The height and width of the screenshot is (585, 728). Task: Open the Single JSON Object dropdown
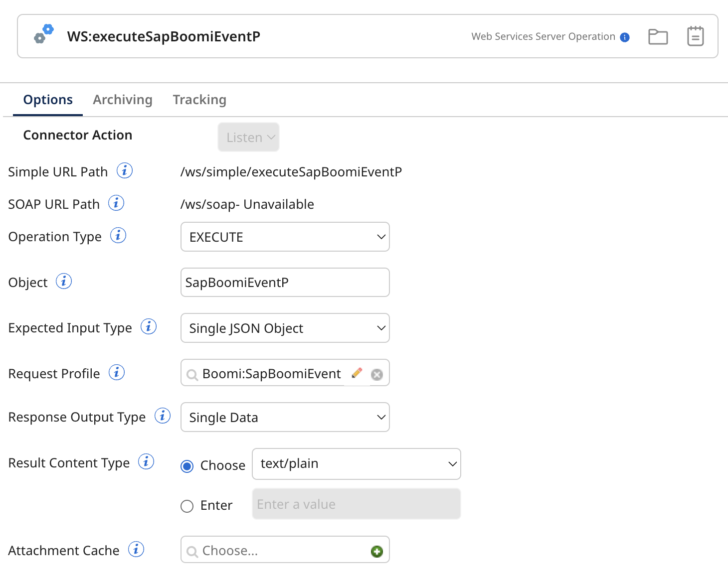[285, 328]
